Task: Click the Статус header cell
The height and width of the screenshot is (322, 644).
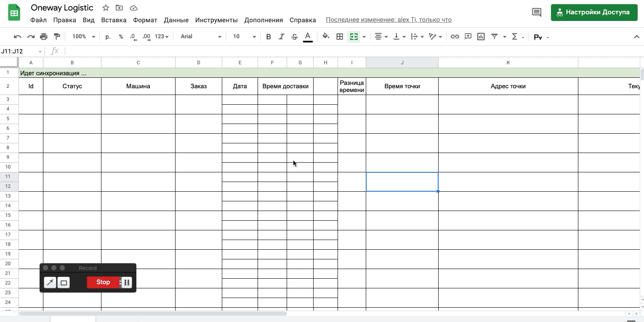Action: [72, 86]
